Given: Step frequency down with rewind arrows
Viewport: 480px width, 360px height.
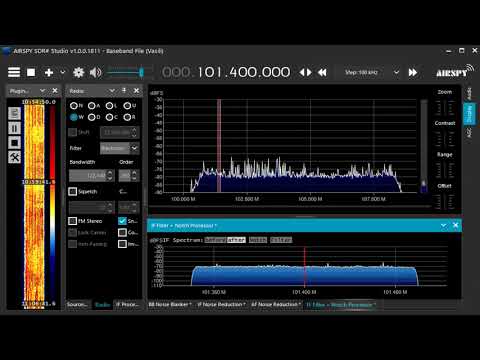Looking at the screenshot, I should click(x=322, y=72).
